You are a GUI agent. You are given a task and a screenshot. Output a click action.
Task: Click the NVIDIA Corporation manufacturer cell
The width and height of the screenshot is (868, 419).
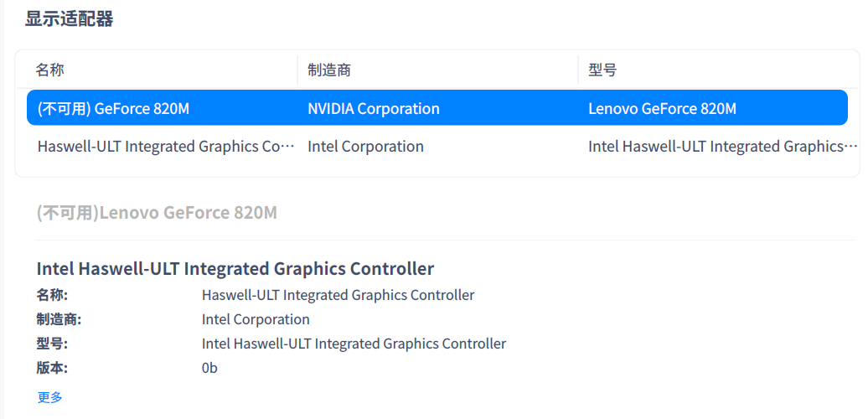(374, 109)
